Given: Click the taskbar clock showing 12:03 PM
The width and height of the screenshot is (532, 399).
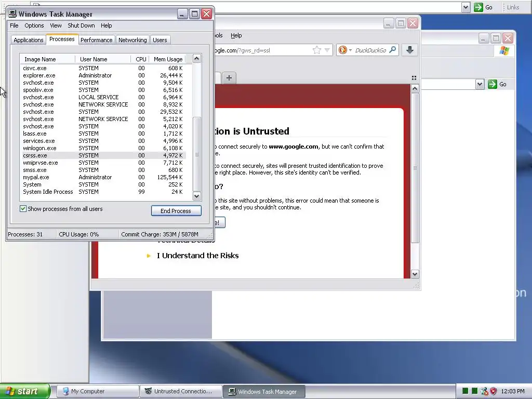Looking at the screenshot, I should (513, 391).
